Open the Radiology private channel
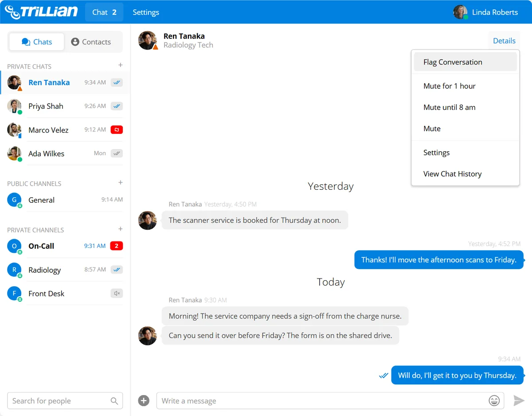 pos(65,270)
